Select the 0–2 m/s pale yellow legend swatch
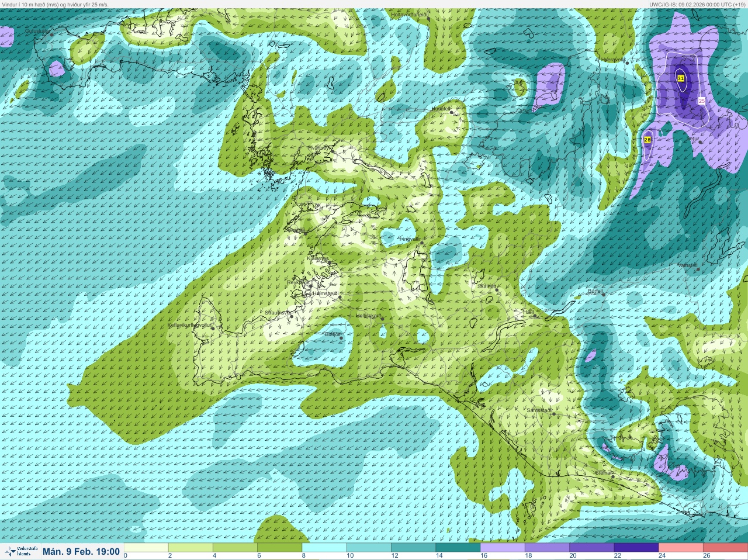 point(146,547)
